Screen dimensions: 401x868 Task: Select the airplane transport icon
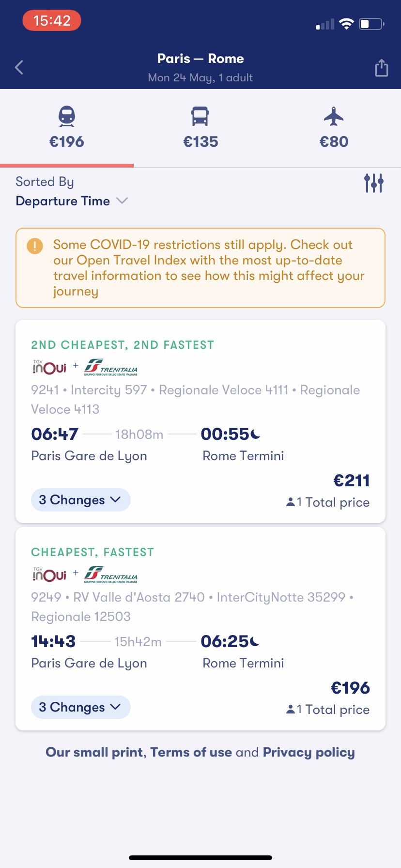pyautogui.click(x=334, y=117)
